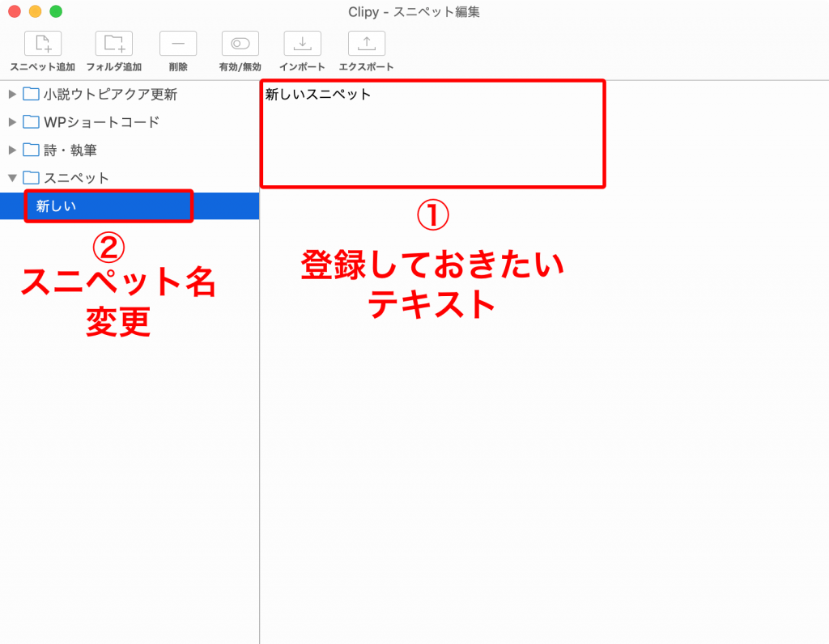Close the Clipy window with red button

point(15,11)
